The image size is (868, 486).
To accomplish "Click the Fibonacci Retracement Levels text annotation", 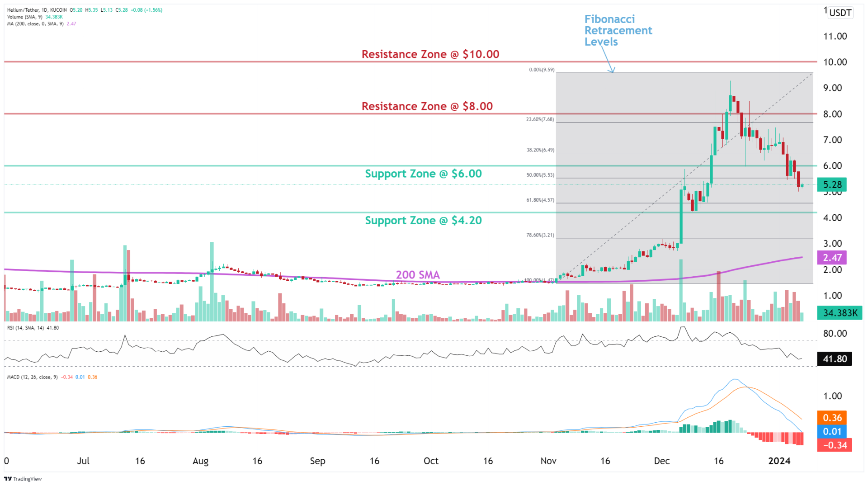I will click(x=618, y=30).
